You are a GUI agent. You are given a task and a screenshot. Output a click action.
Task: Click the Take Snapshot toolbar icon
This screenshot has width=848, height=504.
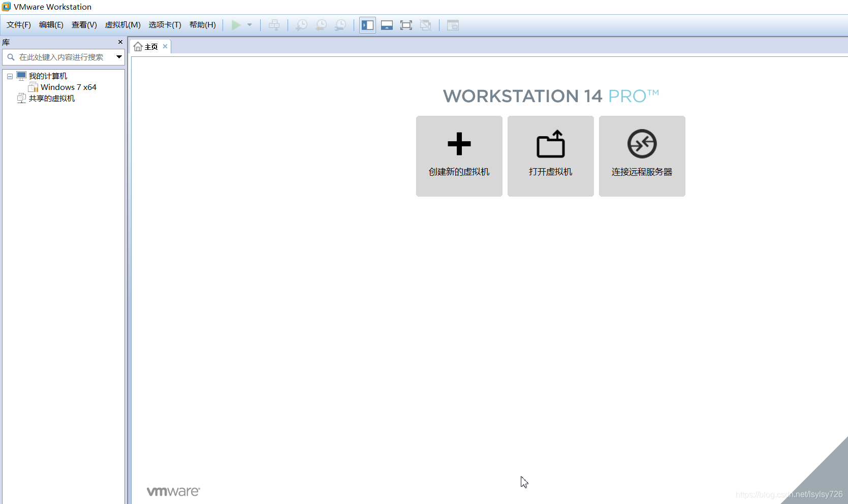[302, 25]
